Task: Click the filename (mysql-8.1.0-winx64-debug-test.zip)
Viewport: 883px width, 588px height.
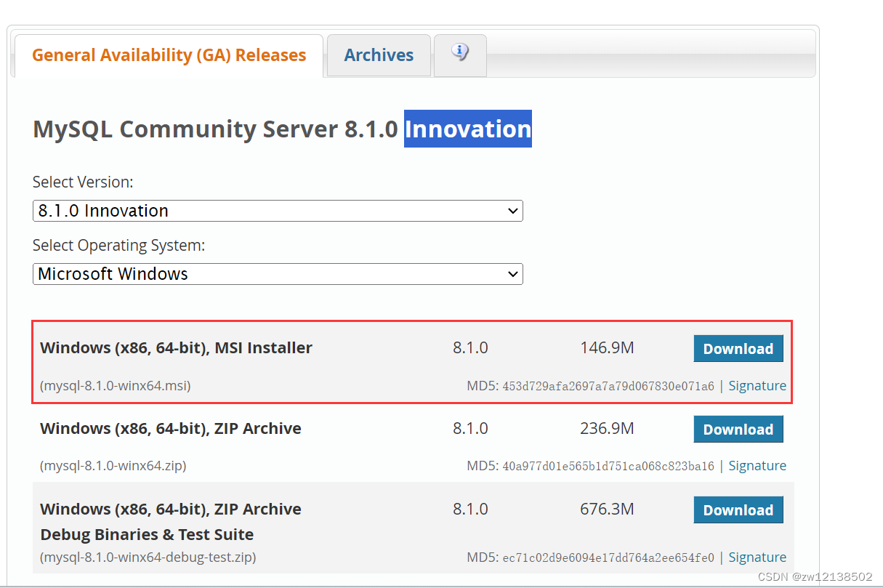Action: click(x=148, y=557)
